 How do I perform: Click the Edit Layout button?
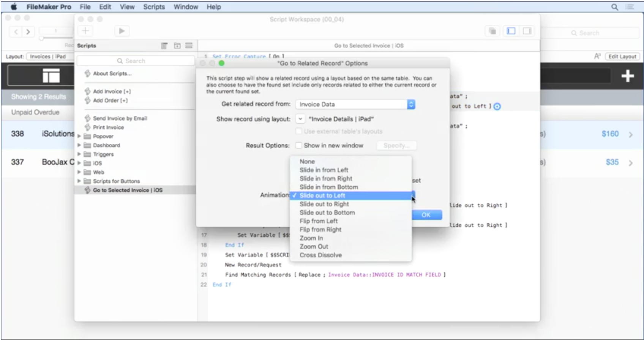[x=622, y=57]
